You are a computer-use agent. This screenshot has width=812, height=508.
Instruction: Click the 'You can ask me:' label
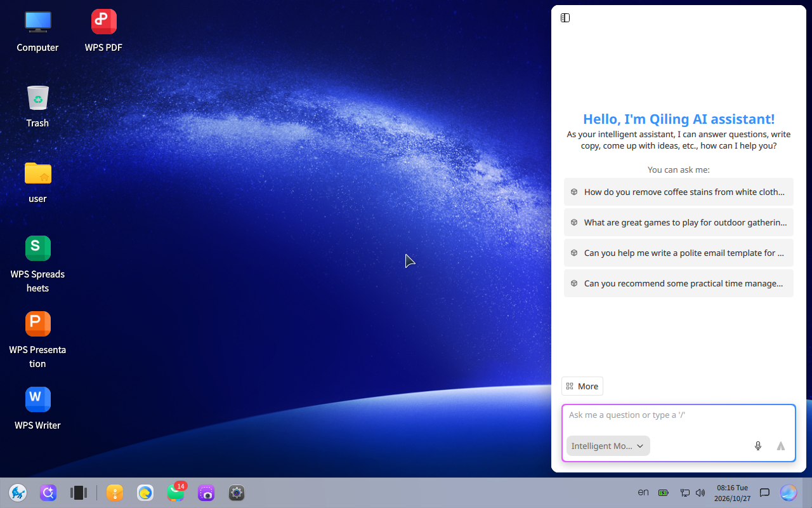679,170
